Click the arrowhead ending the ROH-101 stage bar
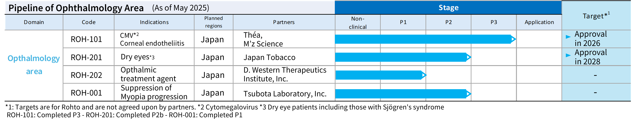 pos(514,39)
